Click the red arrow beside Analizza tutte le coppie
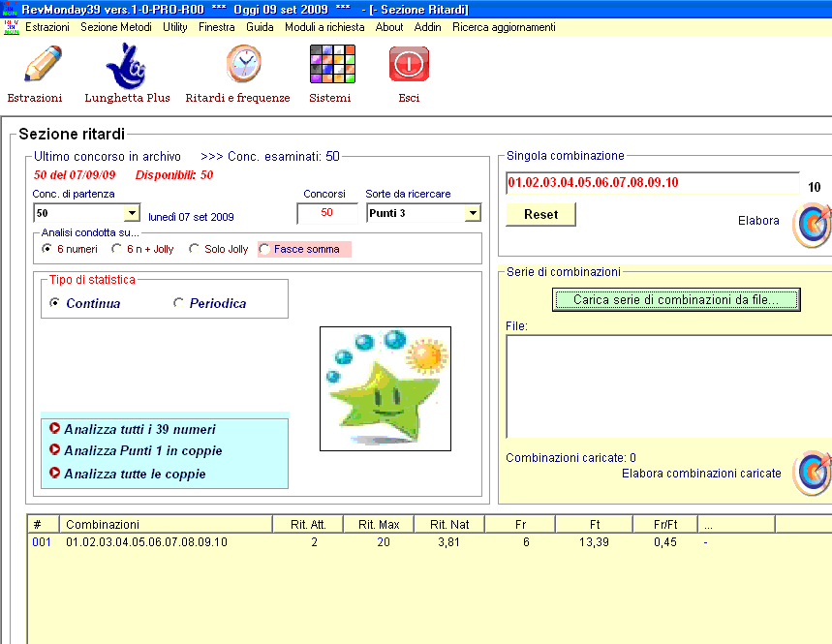The image size is (832, 644). (54, 473)
